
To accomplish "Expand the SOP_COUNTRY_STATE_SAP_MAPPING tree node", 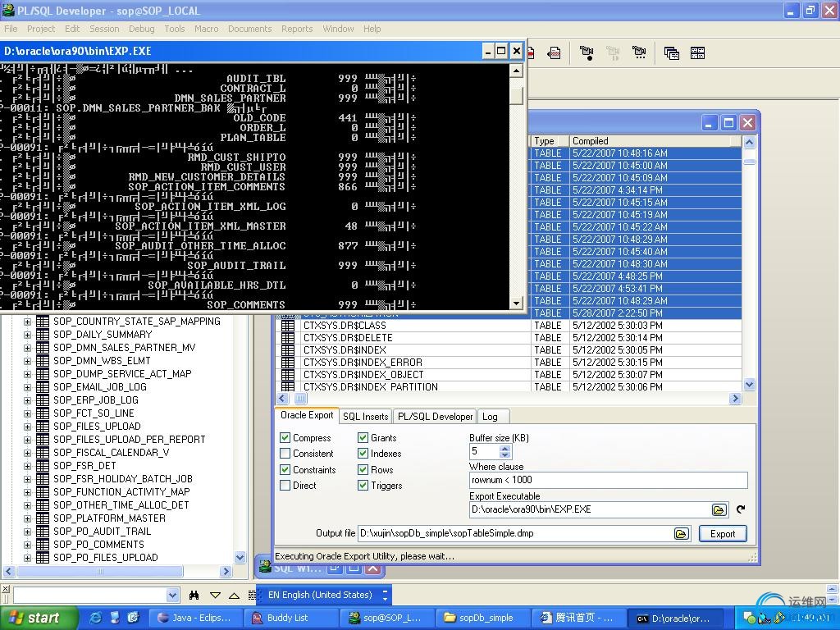I will pyautogui.click(x=27, y=322).
